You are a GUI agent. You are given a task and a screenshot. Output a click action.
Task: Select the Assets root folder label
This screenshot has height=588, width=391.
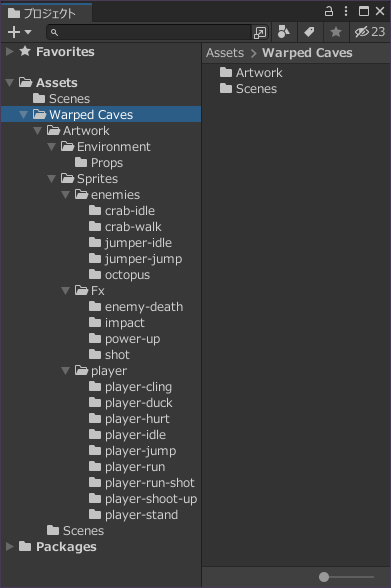point(57,82)
